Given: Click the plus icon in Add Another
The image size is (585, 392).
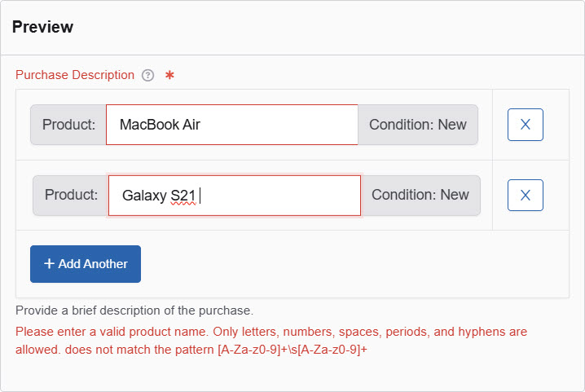Looking at the screenshot, I should pos(49,264).
